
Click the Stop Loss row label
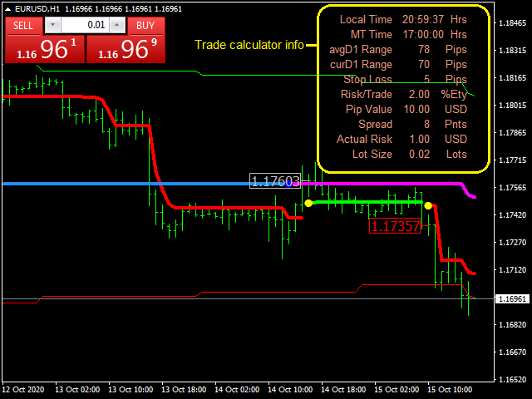click(x=367, y=80)
